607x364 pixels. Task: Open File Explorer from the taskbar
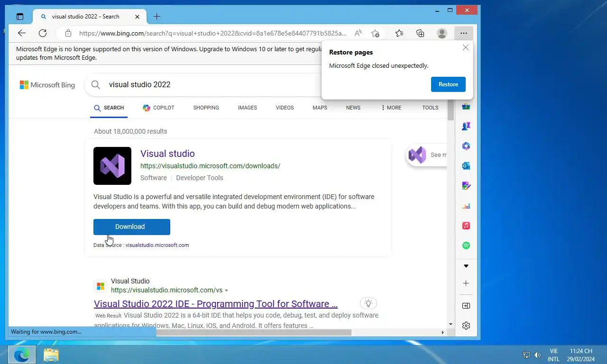click(51, 355)
